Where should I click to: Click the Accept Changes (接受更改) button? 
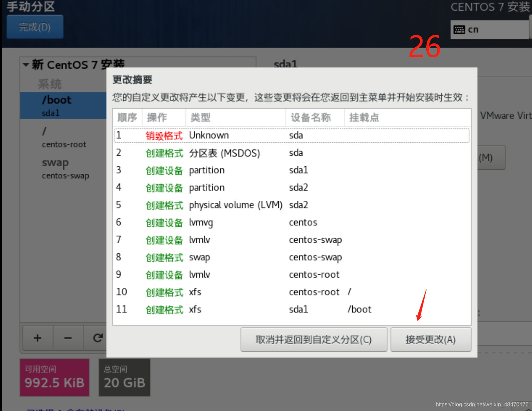pos(431,340)
